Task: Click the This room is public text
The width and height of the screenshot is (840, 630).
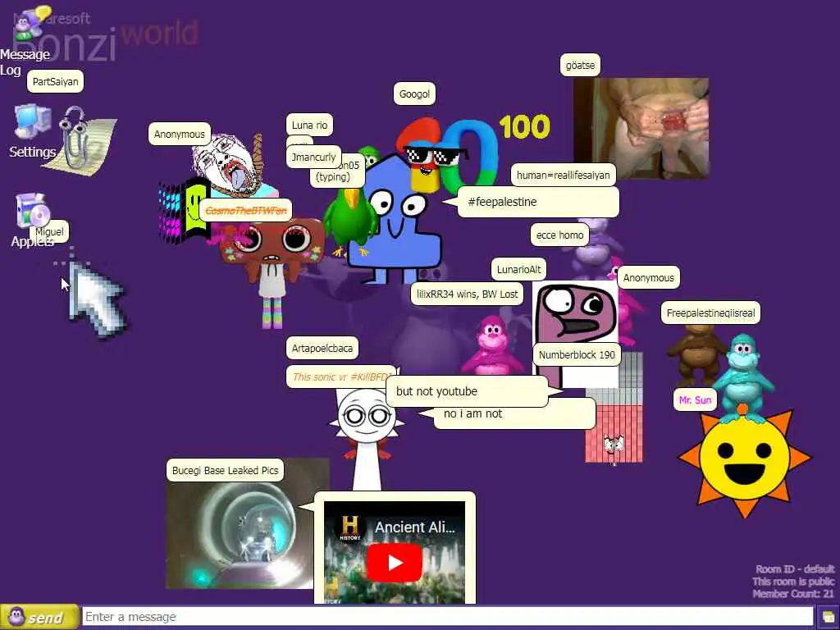Action: pos(793,582)
